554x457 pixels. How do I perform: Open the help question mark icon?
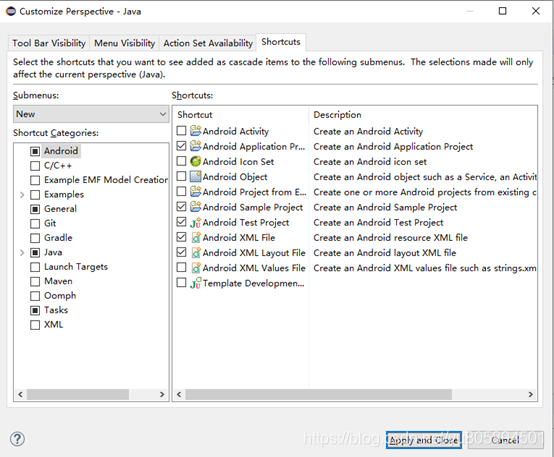(x=17, y=439)
